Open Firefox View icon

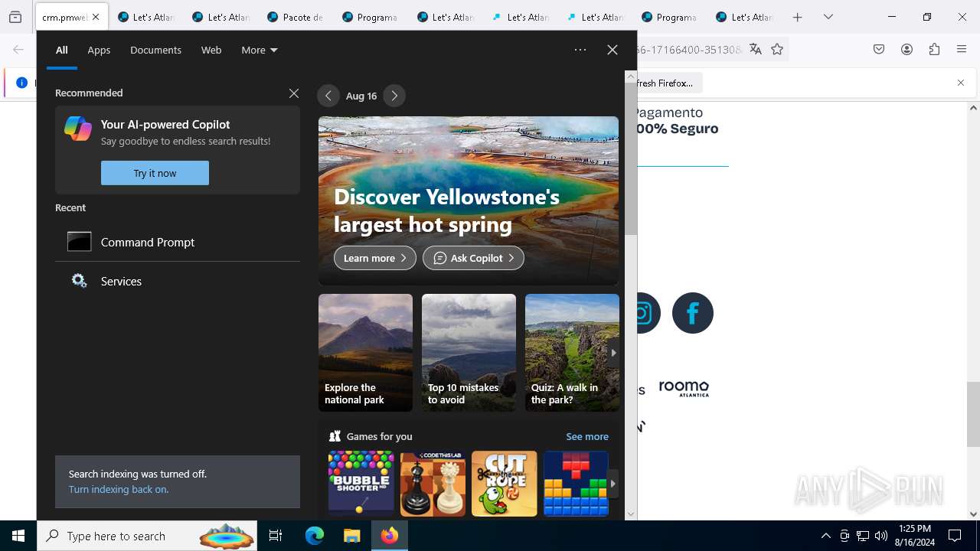(x=15, y=17)
